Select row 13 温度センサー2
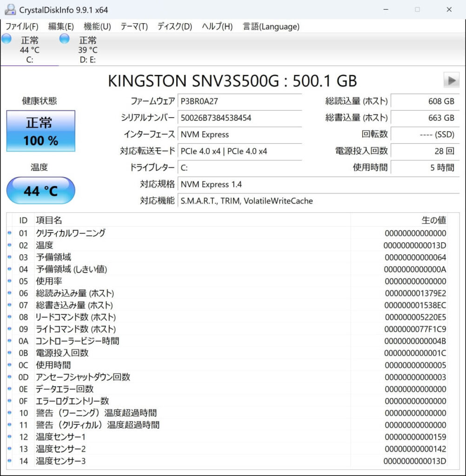Image resolution: width=466 pixels, height=476 pixels. tap(227, 449)
